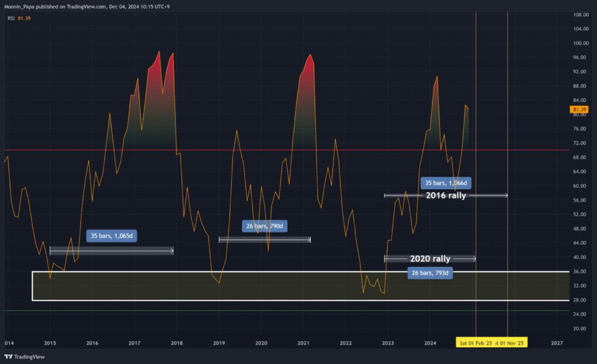The height and width of the screenshot is (364, 597).
Task: Click the 108.00 value on price scale
Action: (x=581, y=15)
